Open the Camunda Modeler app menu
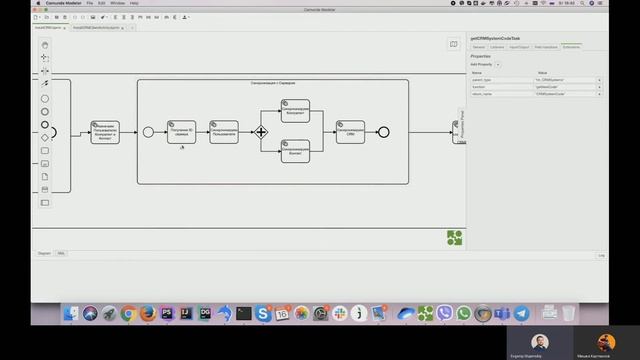Viewport: 640px width, 360px height. coord(63,3)
